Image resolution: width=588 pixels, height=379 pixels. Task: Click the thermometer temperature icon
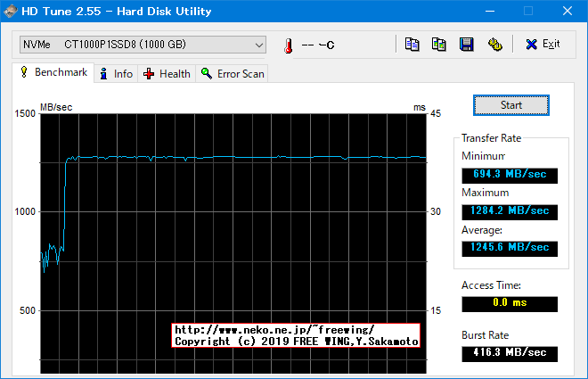tap(289, 45)
